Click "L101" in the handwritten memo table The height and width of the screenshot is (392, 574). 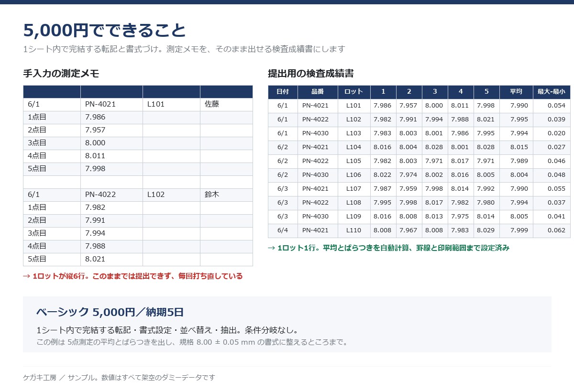click(156, 104)
